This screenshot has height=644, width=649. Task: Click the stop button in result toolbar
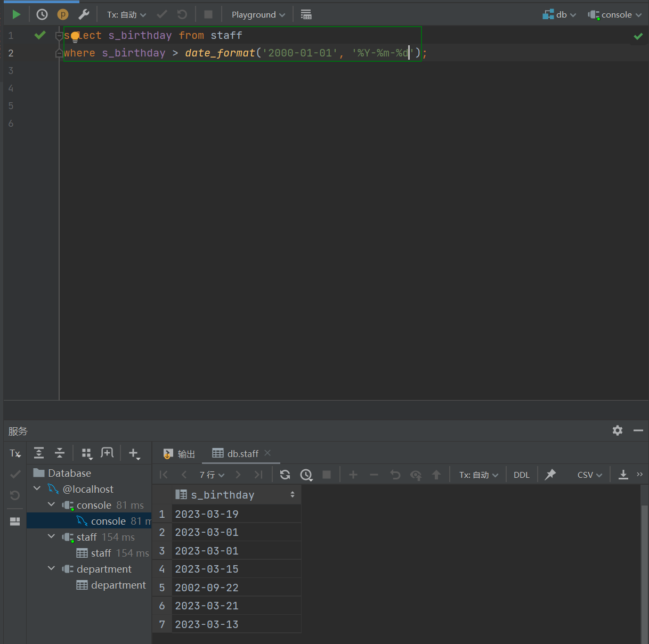(327, 475)
